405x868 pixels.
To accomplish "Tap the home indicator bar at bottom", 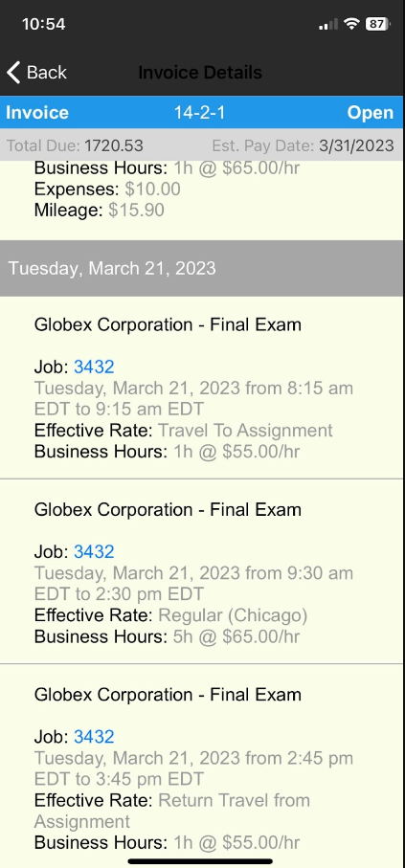I will tap(200, 860).
